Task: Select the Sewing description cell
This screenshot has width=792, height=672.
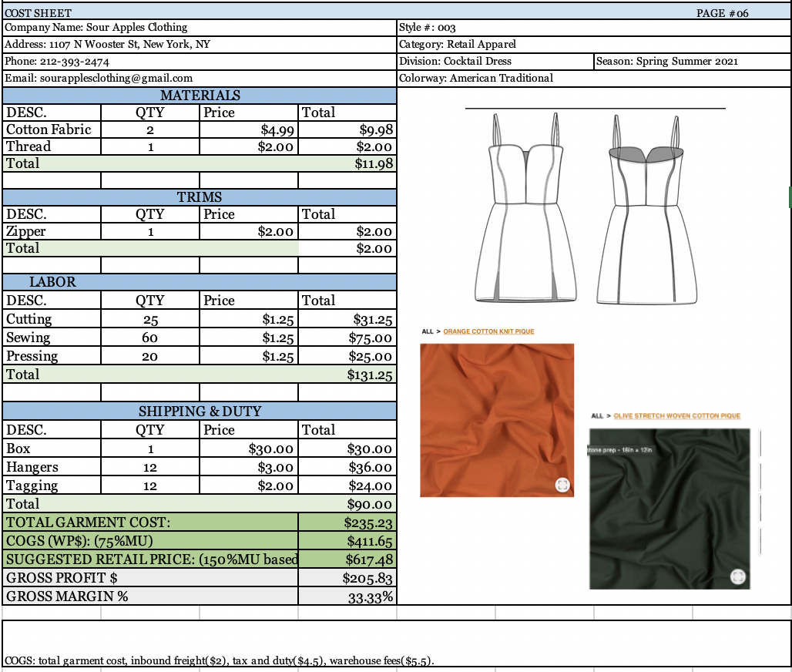Action: pos(52,338)
